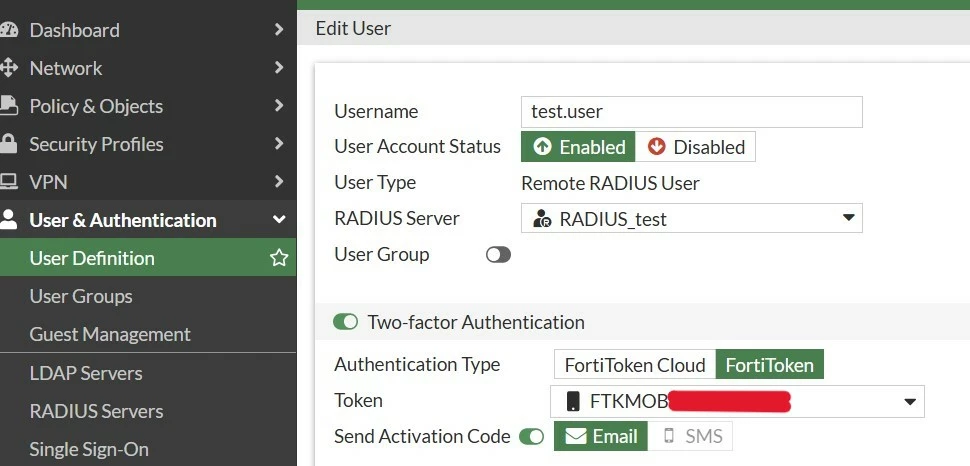The height and width of the screenshot is (466, 970).
Task: Turn off Two-factor Authentication switch
Action: click(345, 322)
